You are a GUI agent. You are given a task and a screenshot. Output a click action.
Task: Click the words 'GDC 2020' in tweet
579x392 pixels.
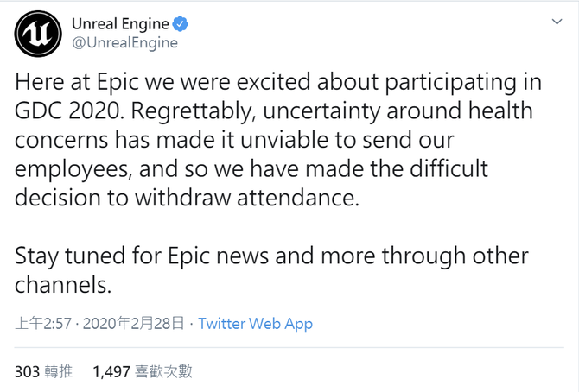pyautogui.click(x=69, y=111)
